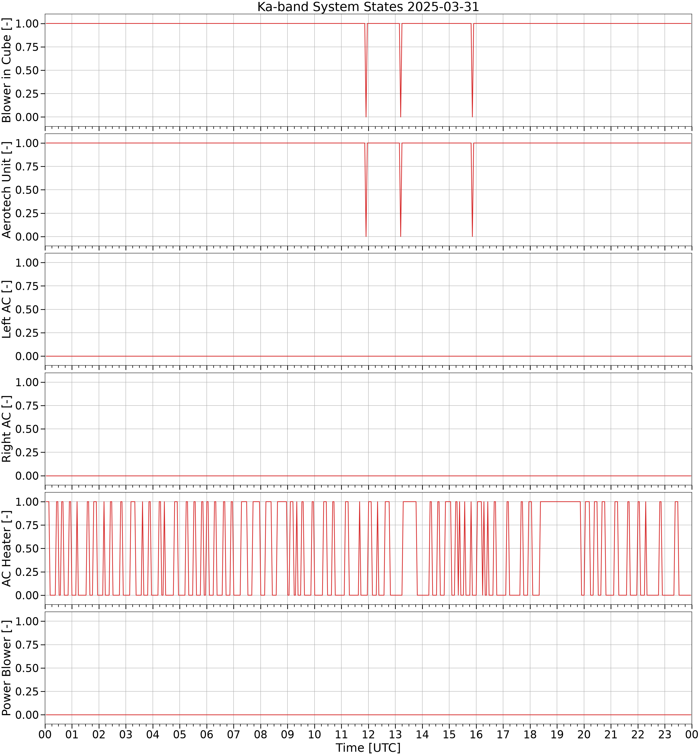Click the AC Heater axis label
Viewport: 700px width, 756px height.
[7, 548]
